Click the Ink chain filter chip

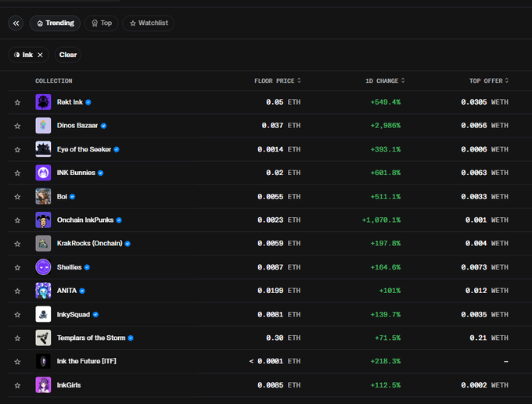point(28,55)
